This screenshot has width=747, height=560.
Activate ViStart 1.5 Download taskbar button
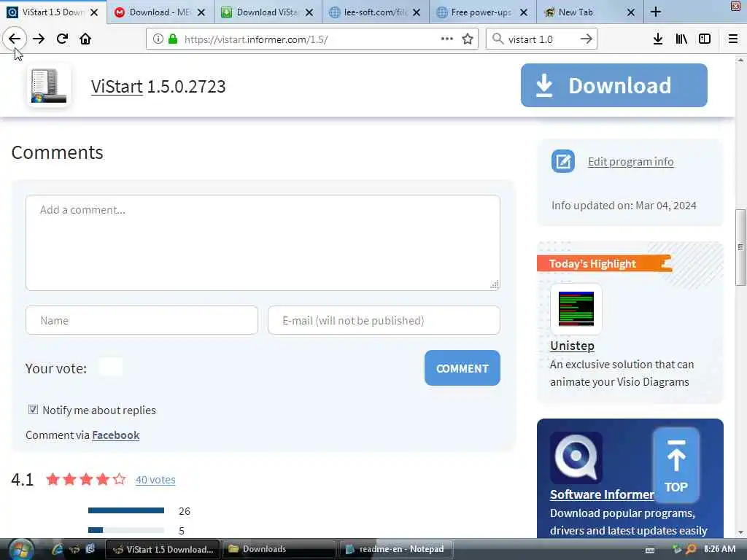[x=163, y=549]
